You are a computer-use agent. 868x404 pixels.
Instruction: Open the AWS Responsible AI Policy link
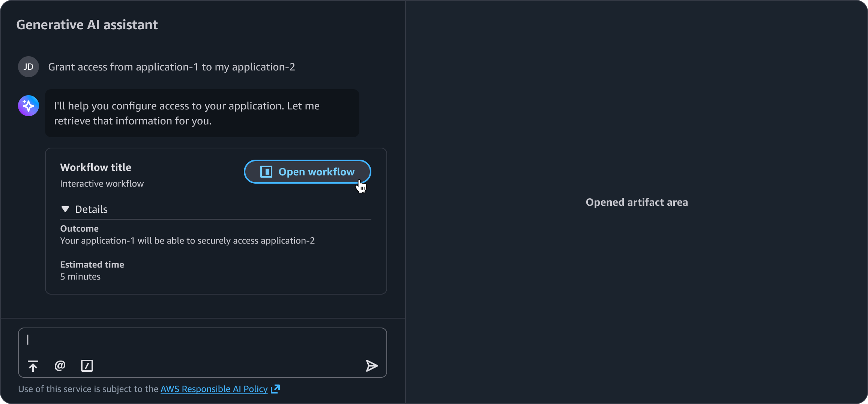[x=214, y=389]
